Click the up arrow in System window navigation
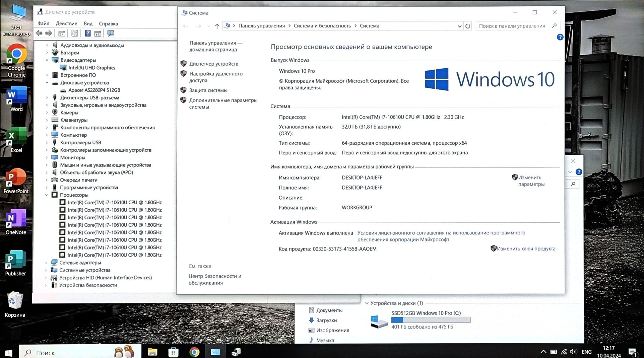 pyautogui.click(x=217, y=26)
